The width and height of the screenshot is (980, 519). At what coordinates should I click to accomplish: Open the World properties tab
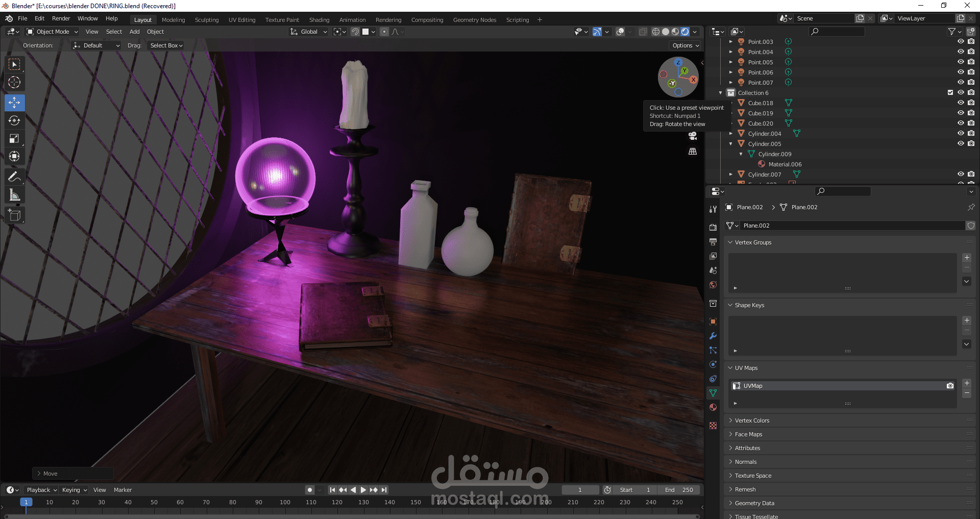click(713, 284)
